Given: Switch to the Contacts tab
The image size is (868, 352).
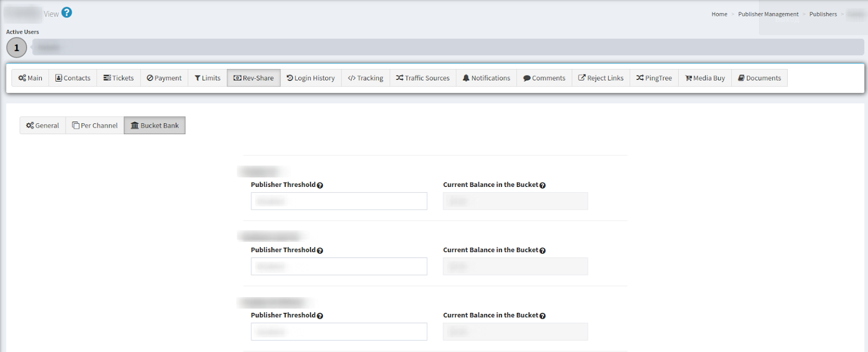Looking at the screenshot, I should (73, 78).
